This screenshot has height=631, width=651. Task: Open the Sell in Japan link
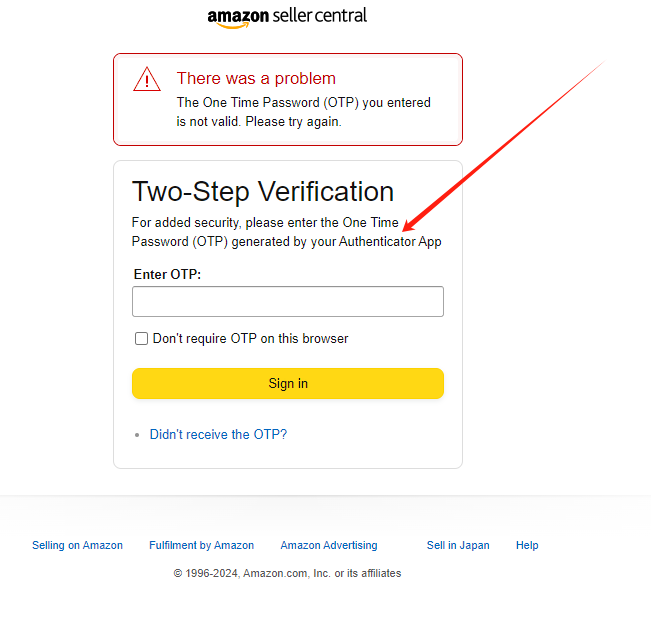coord(458,545)
